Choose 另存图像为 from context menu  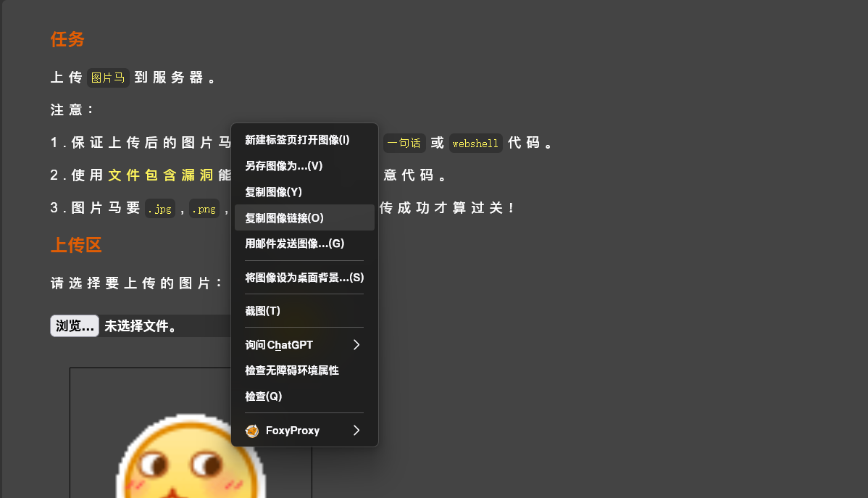click(x=304, y=166)
